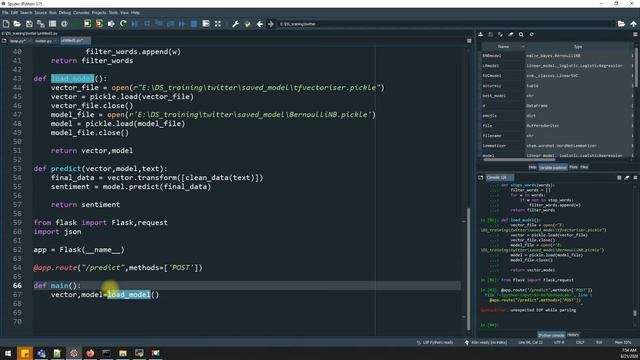
Task: Switch to the Files pane tab
Action: tap(584, 167)
